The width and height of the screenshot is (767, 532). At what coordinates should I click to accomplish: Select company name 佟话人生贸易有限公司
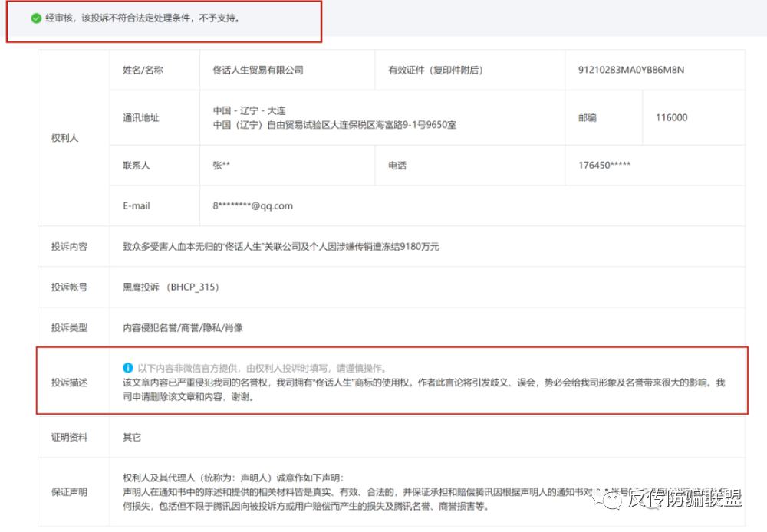coord(258,70)
